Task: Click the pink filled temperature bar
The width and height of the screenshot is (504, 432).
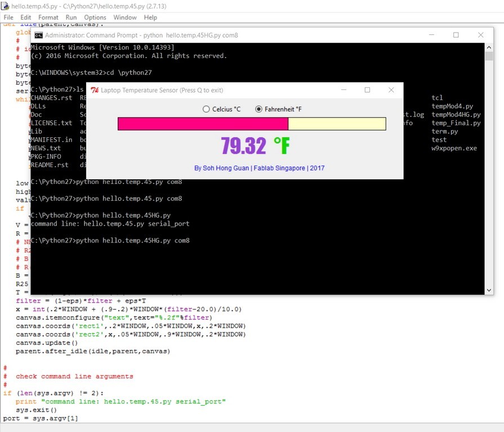Action: pyautogui.click(x=203, y=124)
